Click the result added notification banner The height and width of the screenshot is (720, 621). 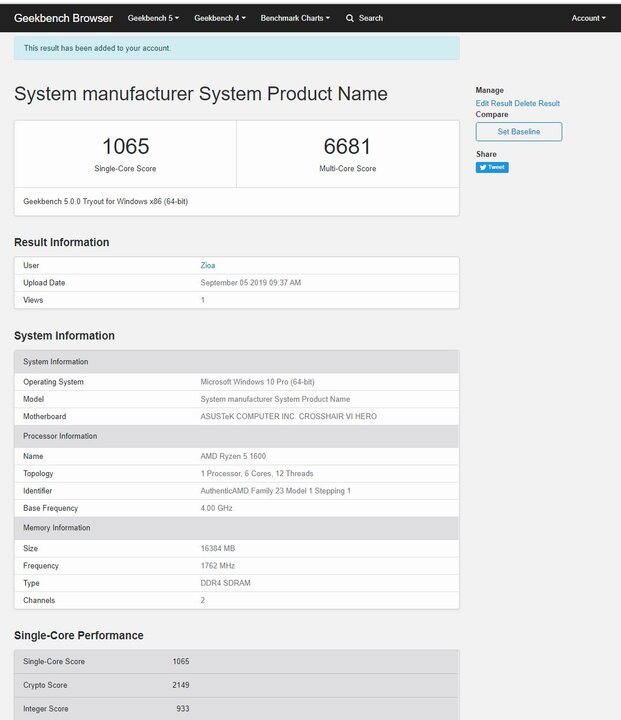pyautogui.click(x=237, y=48)
